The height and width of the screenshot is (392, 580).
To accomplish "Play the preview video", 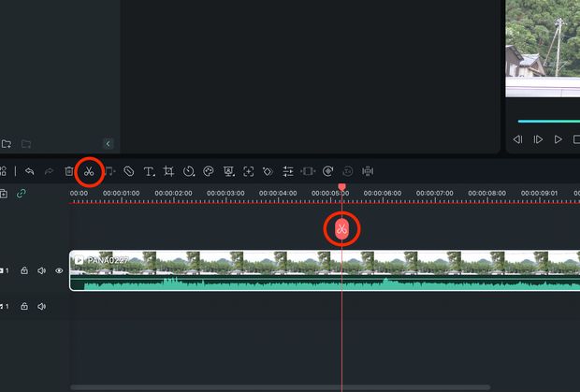I will click(558, 139).
